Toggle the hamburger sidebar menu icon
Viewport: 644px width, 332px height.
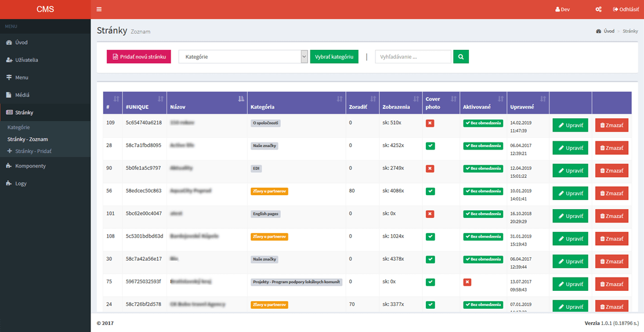tap(99, 9)
